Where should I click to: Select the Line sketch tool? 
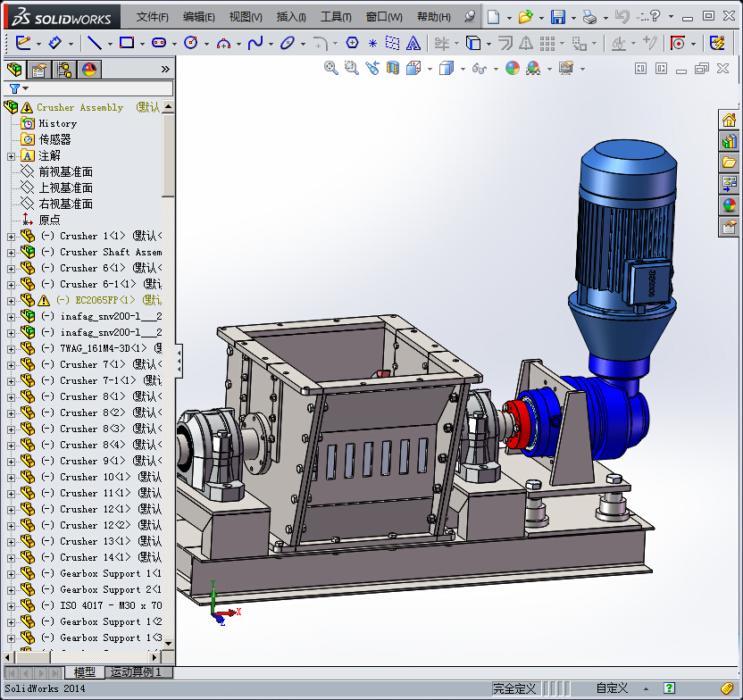point(94,43)
